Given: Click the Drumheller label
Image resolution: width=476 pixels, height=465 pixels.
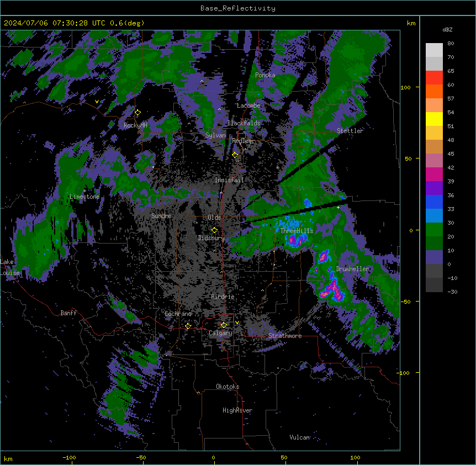Looking at the screenshot, I should [x=352, y=269].
